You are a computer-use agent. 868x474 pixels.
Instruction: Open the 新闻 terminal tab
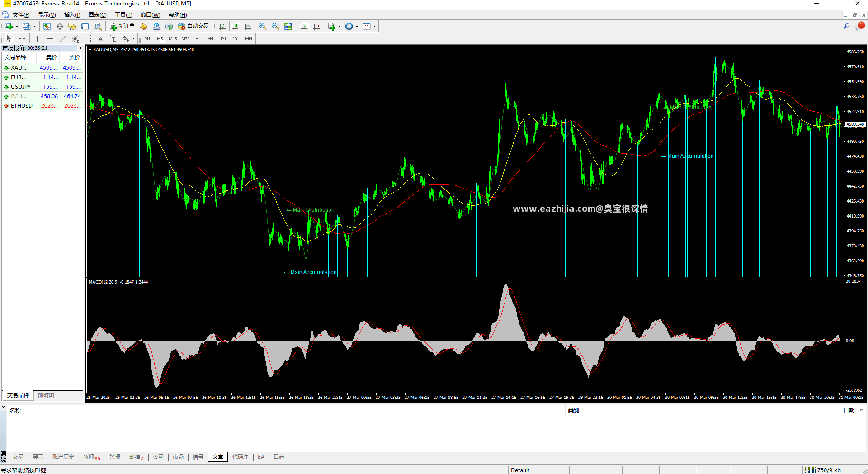click(x=91, y=457)
